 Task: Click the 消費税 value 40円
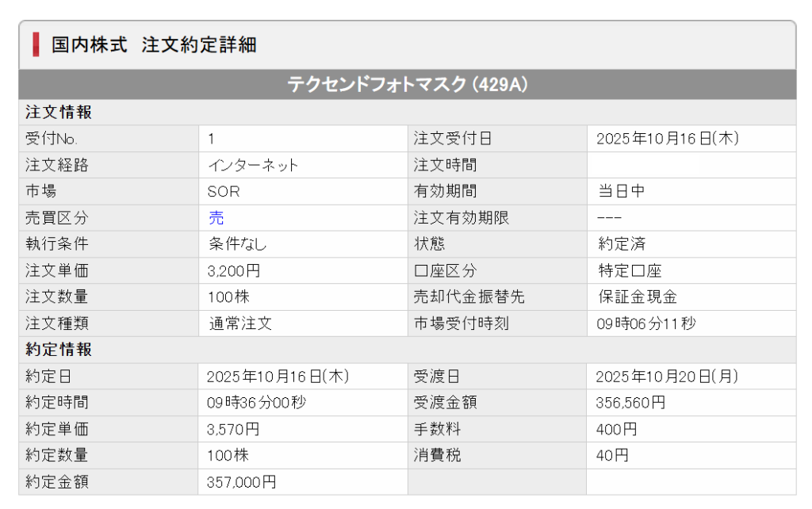612,455
